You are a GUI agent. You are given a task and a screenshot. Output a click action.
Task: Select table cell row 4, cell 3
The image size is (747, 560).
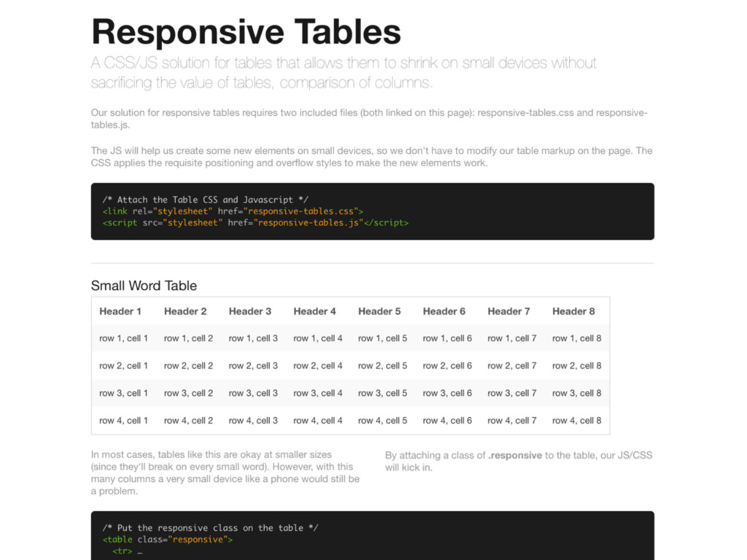(x=253, y=421)
